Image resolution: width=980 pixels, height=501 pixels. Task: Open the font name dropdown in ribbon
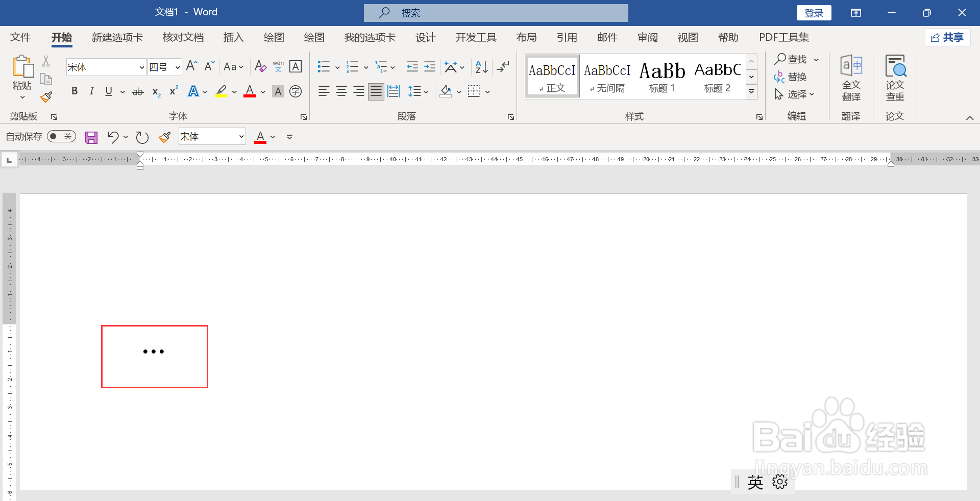142,67
